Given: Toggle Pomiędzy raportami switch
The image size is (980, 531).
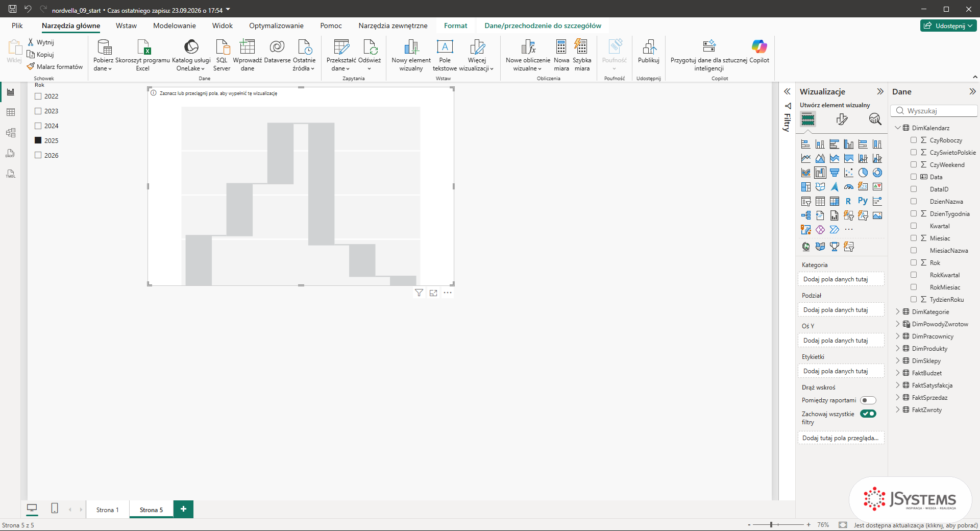Looking at the screenshot, I should pyautogui.click(x=868, y=400).
